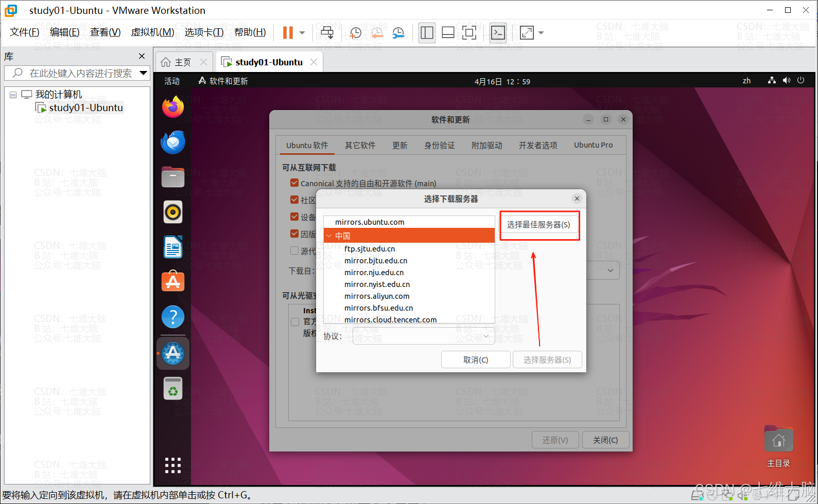Click 关闭(C) in 软件和更新 window

coord(605,440)
